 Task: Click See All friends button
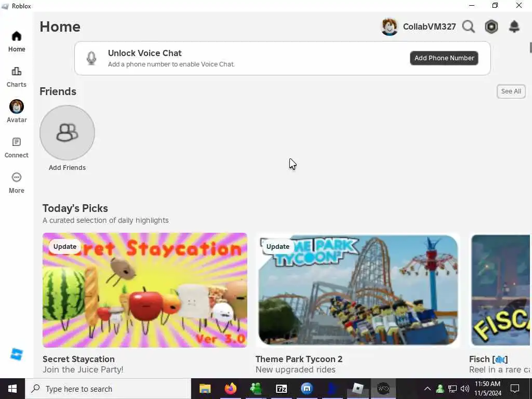(x=511, y=91)
